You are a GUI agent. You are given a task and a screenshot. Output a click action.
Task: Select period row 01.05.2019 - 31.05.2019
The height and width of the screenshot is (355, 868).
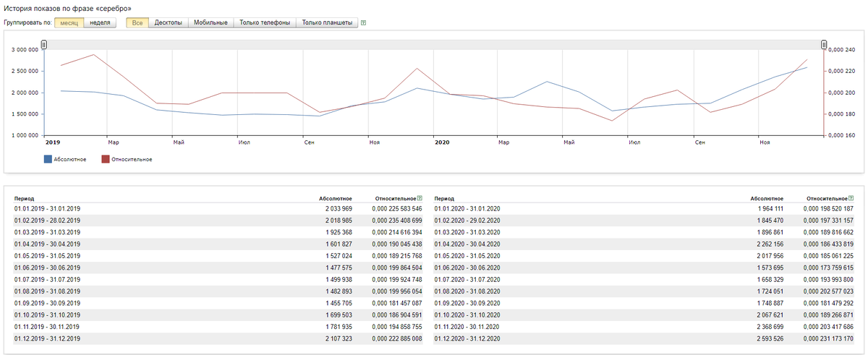pos(218,255)
